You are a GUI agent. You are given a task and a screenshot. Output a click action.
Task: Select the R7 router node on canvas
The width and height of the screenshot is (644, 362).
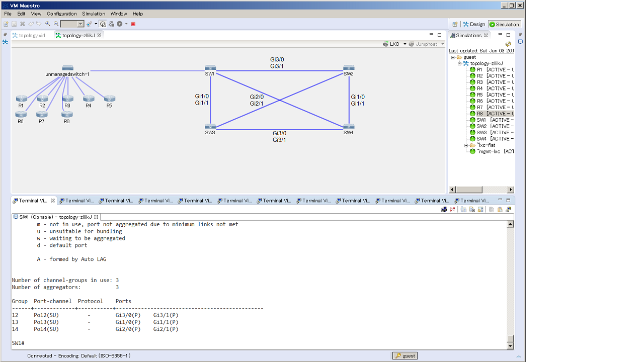[x=42, y=115]
